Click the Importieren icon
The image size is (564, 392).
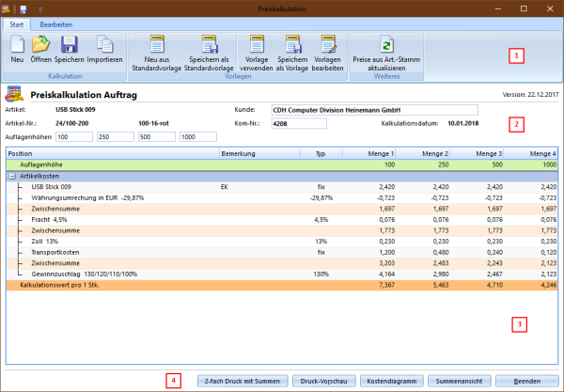point(104,44)
